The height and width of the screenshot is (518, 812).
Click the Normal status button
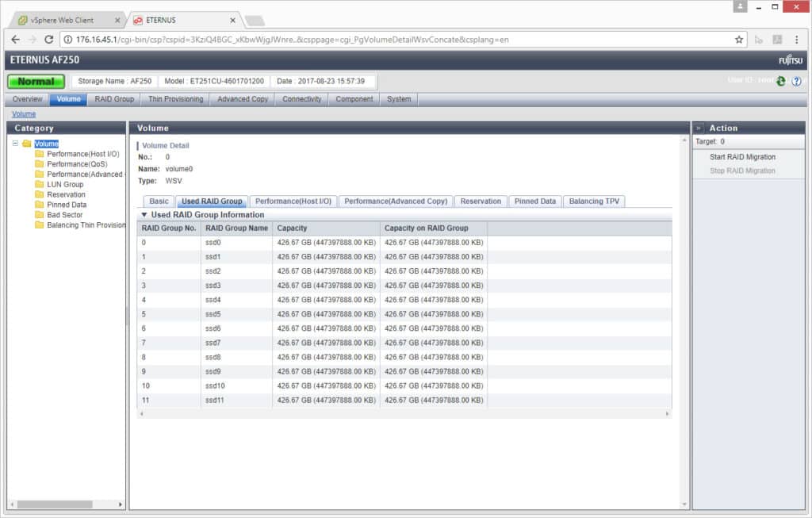point(36,82)
